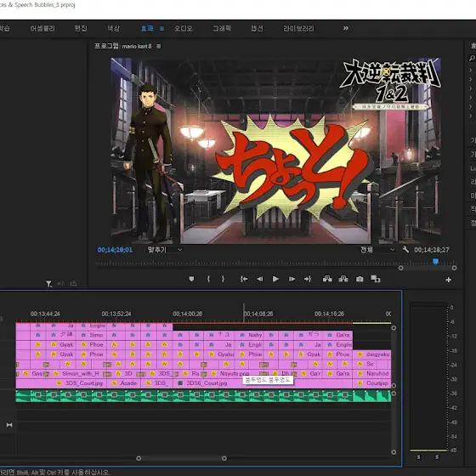Screen dimensions: 476x476
Task: Select the Naruhod clip
Action: pos(372,373)
